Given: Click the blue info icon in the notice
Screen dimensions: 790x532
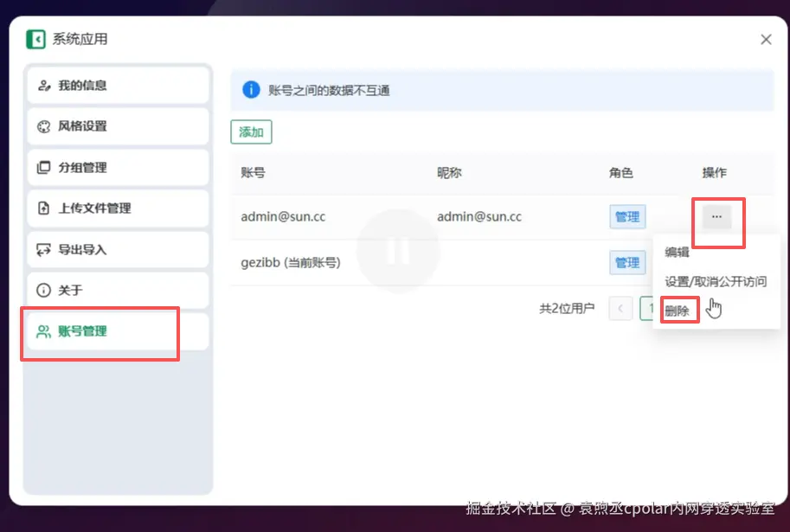Looking at the screenshot, I should pyautogui.click(x=251, y=90).
